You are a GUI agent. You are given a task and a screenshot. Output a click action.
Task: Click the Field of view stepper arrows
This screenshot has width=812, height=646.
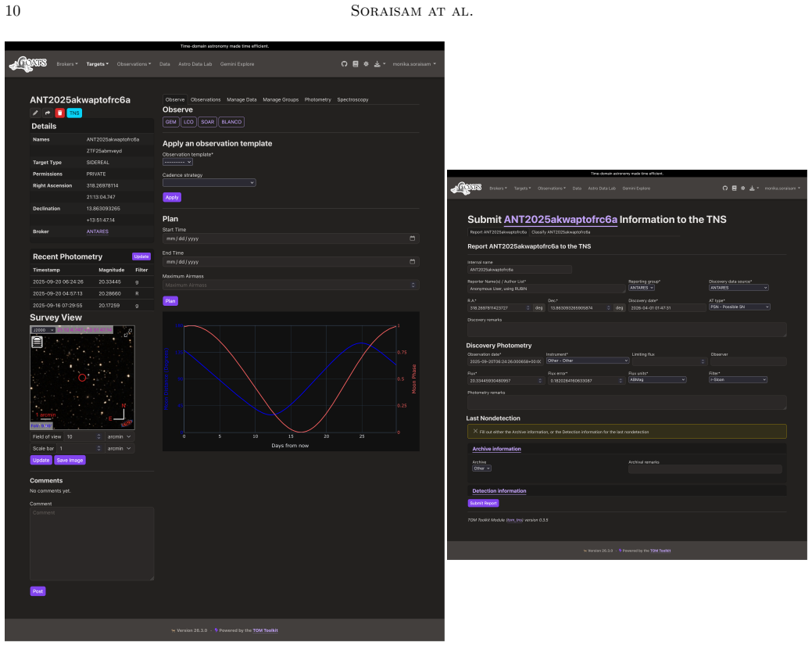tap(99, 436)
